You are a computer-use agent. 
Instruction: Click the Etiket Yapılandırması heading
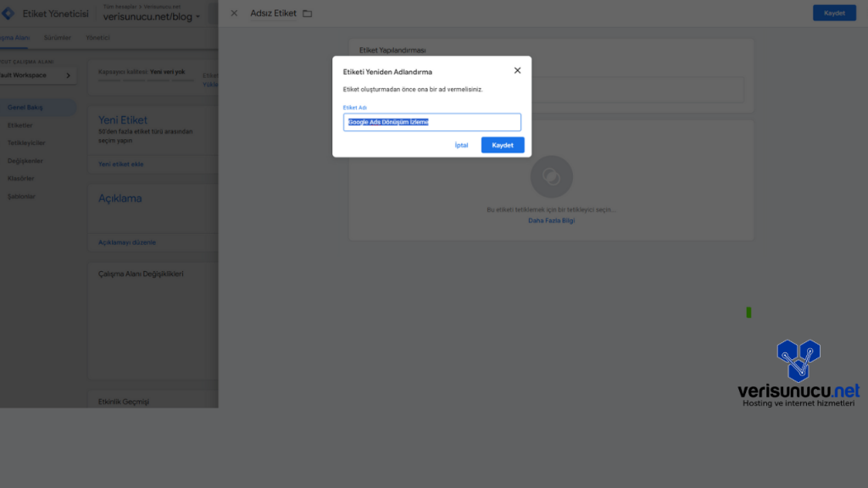click(392, 50)
